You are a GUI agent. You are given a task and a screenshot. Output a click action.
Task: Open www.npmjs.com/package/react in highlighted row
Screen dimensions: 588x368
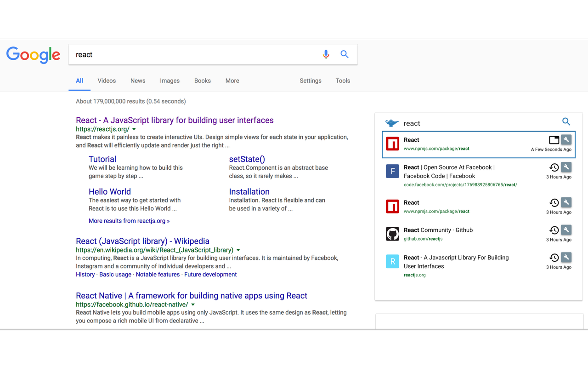pos(436,149)
